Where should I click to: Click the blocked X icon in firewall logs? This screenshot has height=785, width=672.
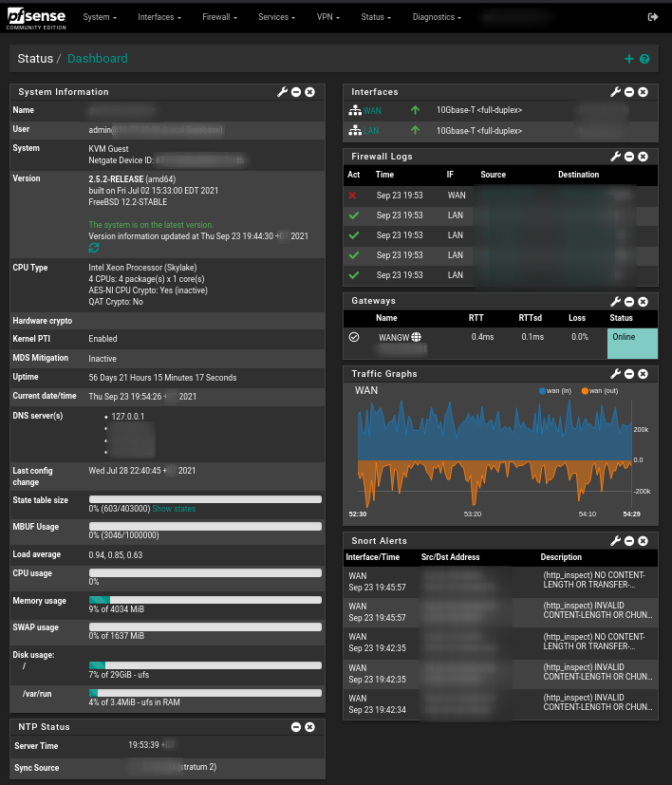(353, 195)
